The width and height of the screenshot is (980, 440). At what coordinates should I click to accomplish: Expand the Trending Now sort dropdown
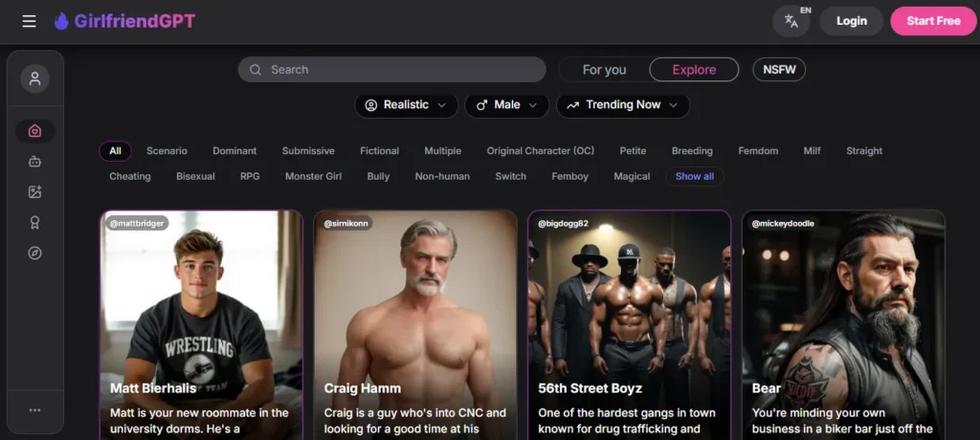[623, 105]
